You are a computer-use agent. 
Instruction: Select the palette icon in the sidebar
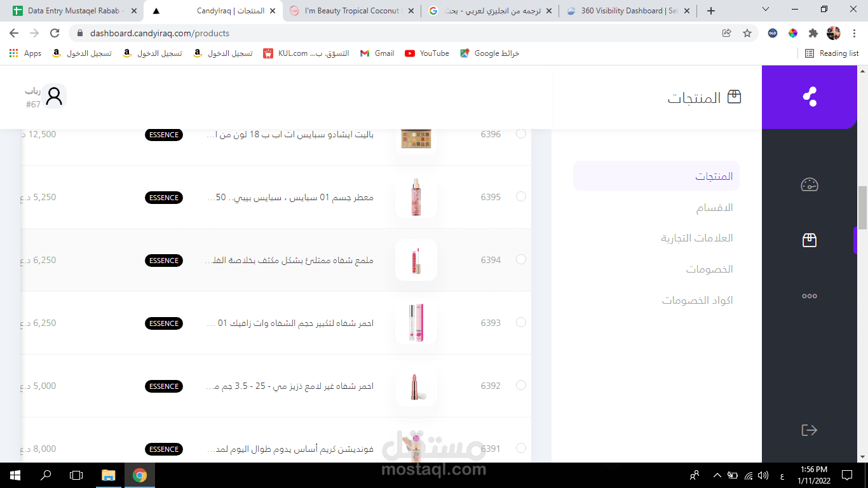tap(810, 185)
